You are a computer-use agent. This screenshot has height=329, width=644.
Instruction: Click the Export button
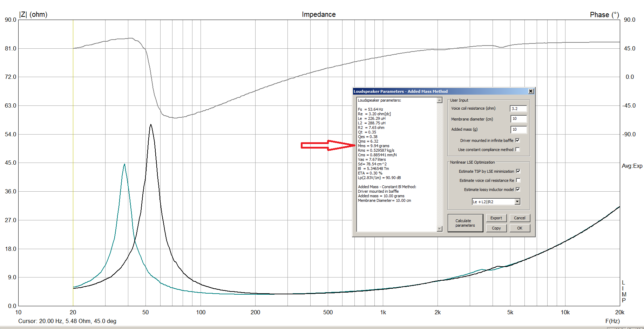coord(496,218)
